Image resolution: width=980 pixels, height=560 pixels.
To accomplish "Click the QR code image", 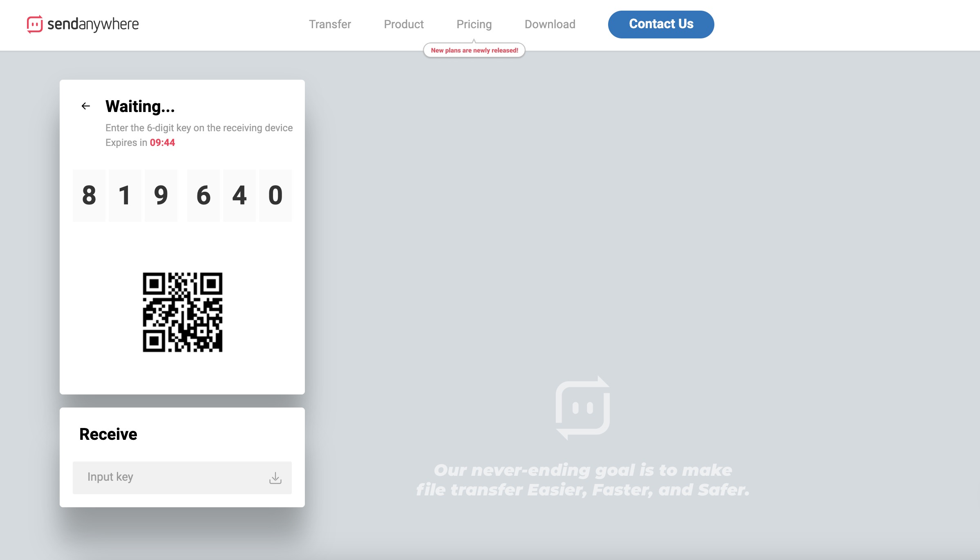I will 183,312.
